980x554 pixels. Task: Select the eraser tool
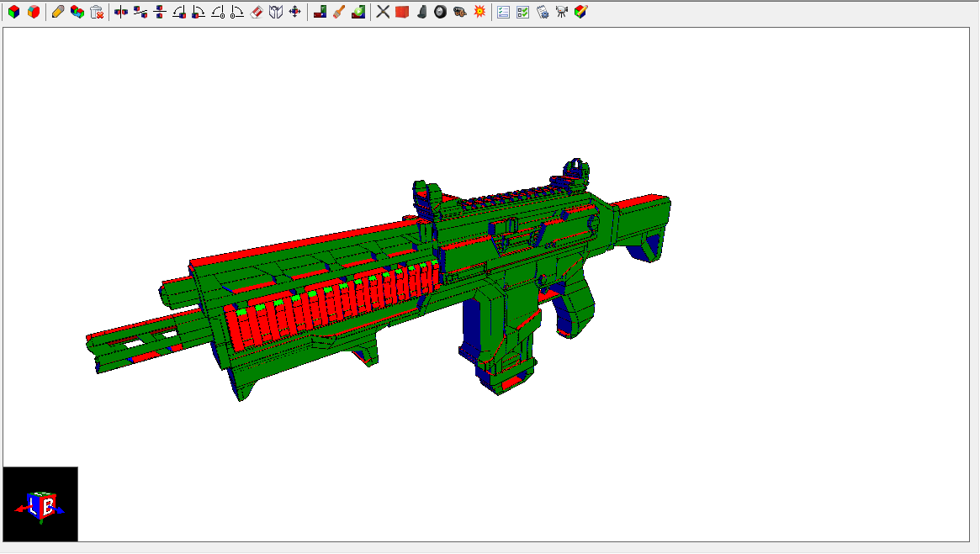[x=257, y=12]
